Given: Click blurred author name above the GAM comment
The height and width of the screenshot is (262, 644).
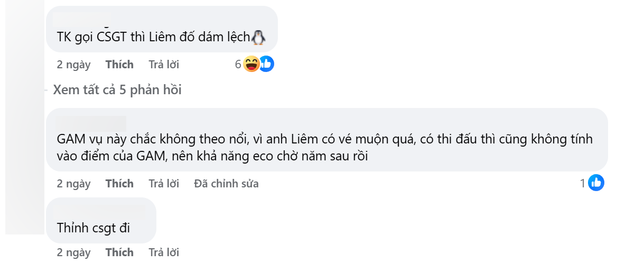Looking at the screenshot, I should [x=90, y=123].
